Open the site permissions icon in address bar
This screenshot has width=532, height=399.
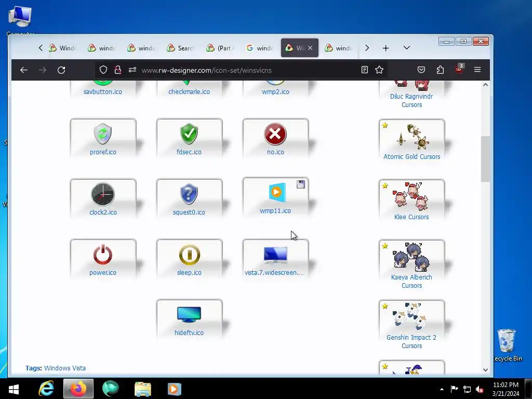point(132,70)
